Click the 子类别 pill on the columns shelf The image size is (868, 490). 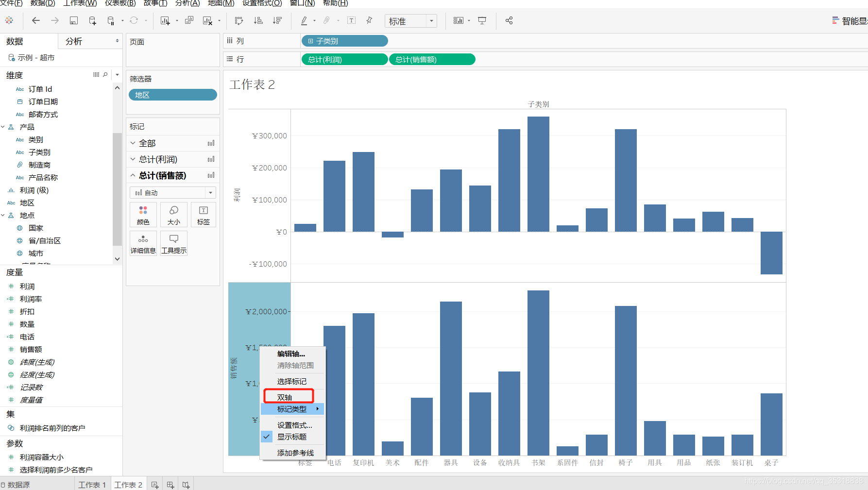345,41
